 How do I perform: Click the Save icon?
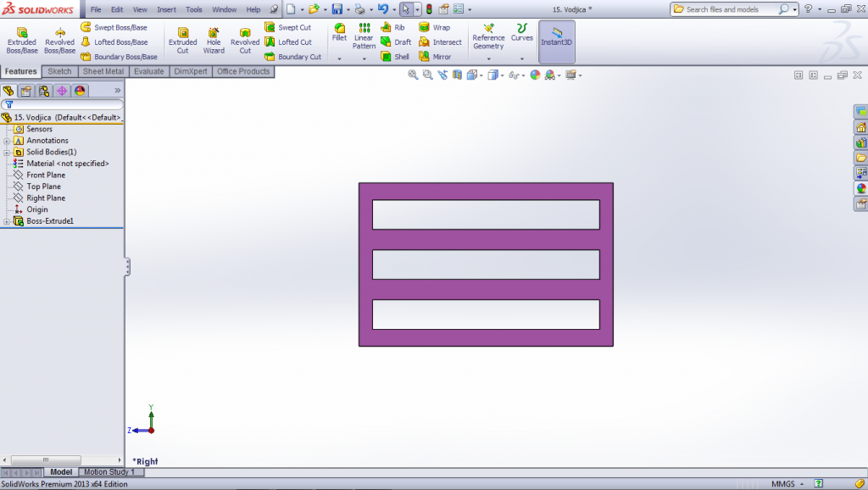pos(337,8)
